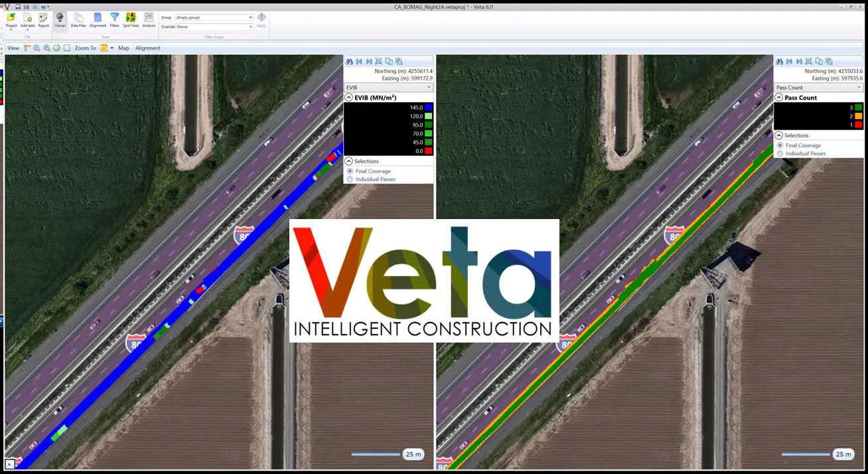868x474 pixels.
Task: Open the Spot Tests view
Action: [x=131, y=20]
